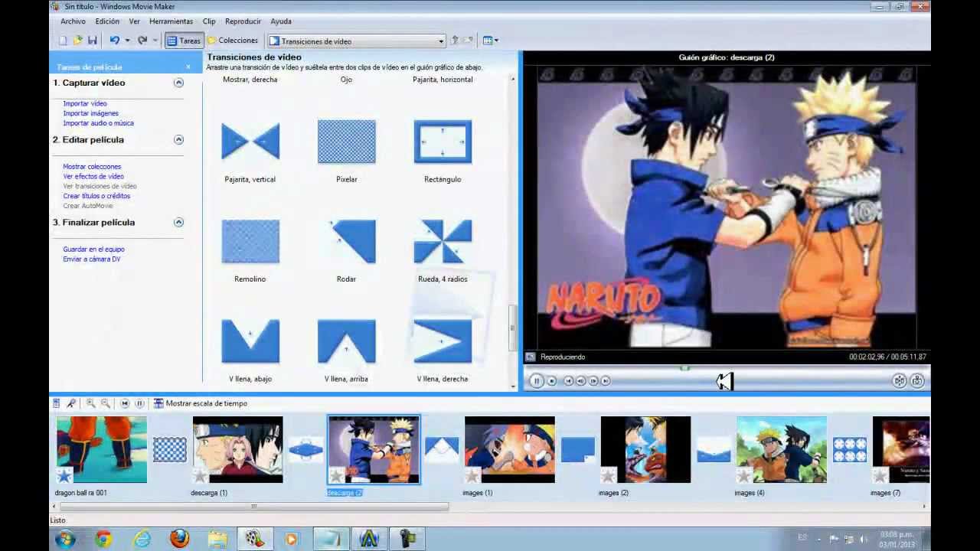The image size is (980, 551).
Task: Click the preview Forward button
Action: click(606, 380)
